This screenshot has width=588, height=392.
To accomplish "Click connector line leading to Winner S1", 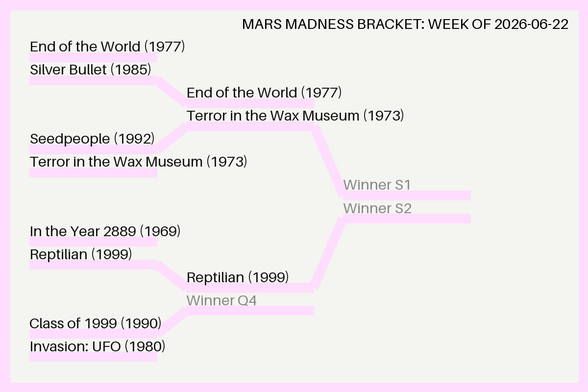I will [328, 161].
